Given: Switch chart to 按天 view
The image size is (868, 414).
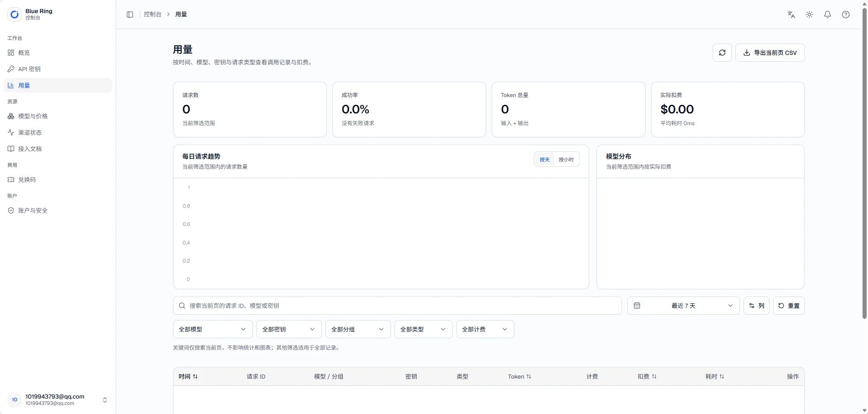Looking at the screenshot, I should 545,160.
